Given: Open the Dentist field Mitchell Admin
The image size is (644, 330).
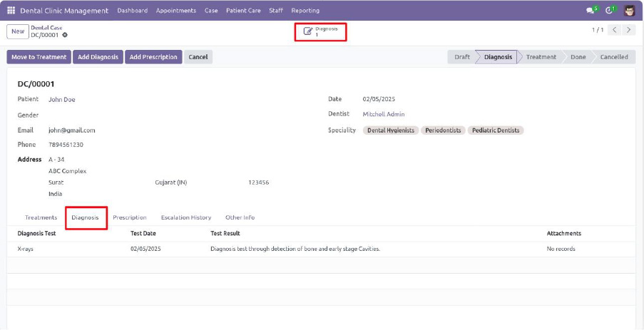Looking at the screenshot, I should pyautogui.click(x=383, y=114).
